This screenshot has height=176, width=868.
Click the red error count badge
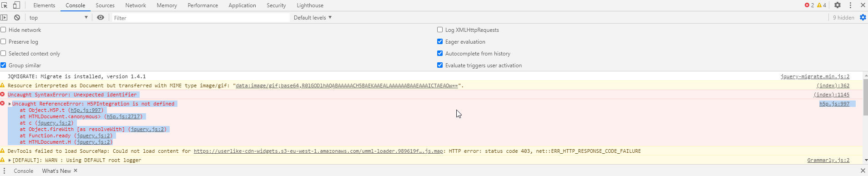pyautogui.click(x=809, y=5)
